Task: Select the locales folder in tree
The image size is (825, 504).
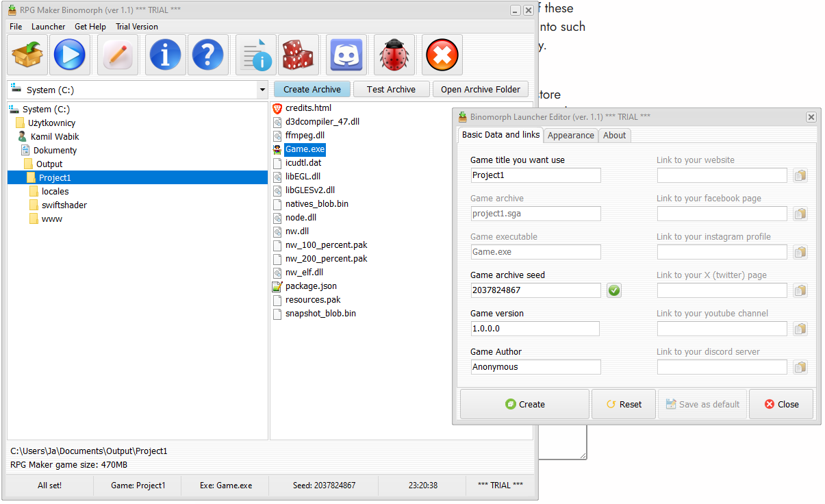Action: [55, 191]
